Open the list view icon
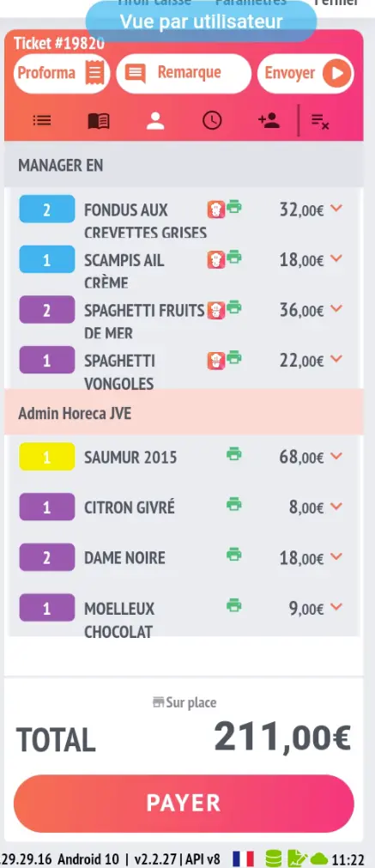Viewport: 375px width, 868px height. [x=42, y=120]
